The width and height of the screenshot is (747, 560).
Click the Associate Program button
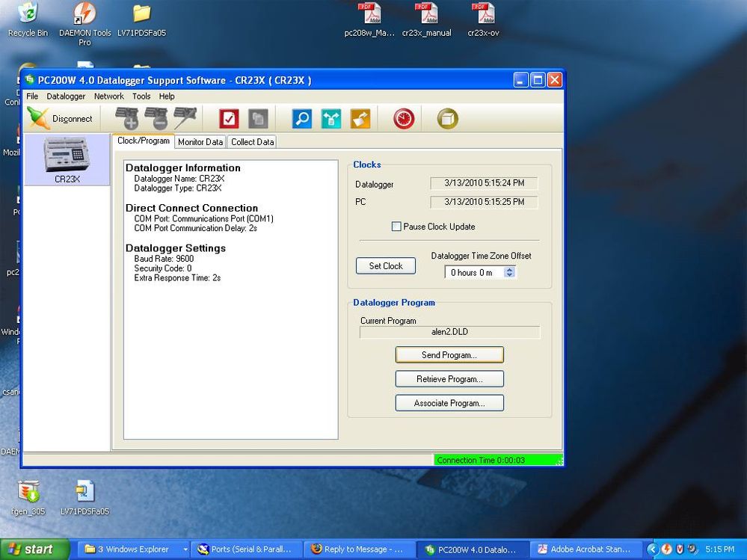point(449,403)
